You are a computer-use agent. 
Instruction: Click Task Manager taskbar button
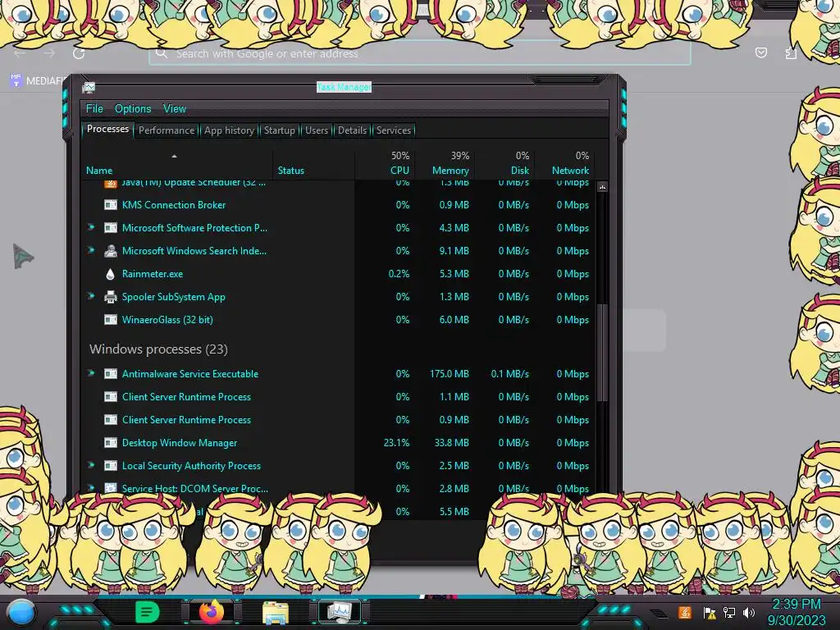pyautogui.click(x=340, y=612)
